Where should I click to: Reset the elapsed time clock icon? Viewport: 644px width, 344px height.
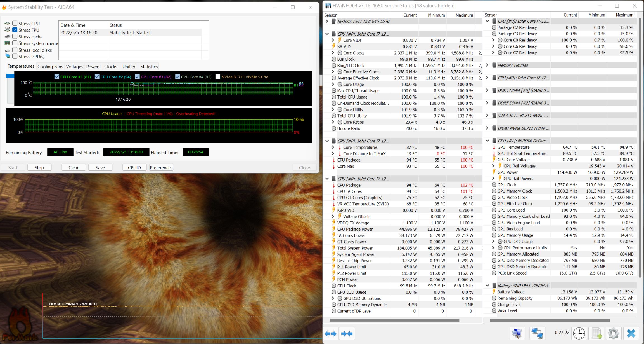579,333
